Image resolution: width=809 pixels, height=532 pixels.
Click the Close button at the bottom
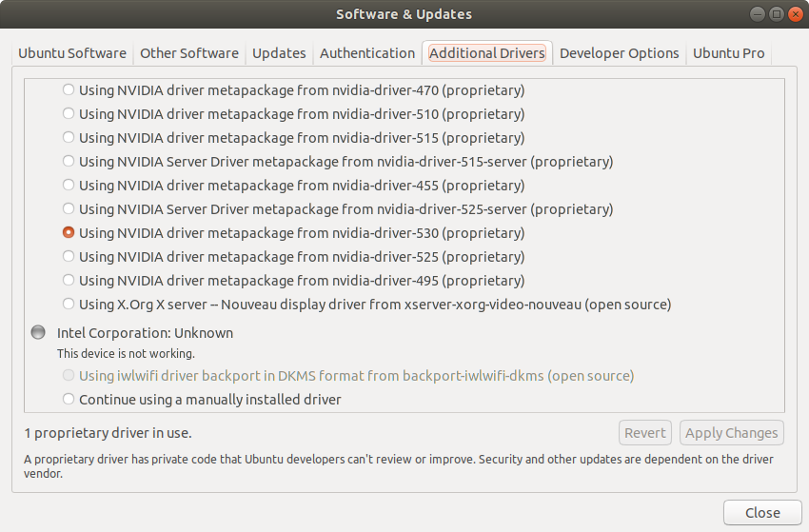click(x=762, y=512)
